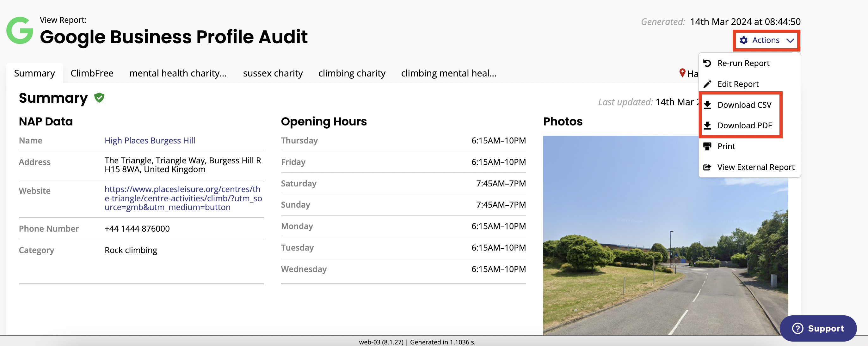
Task: Click the pencil icon for Edit Report
Action: pos(707,84)
